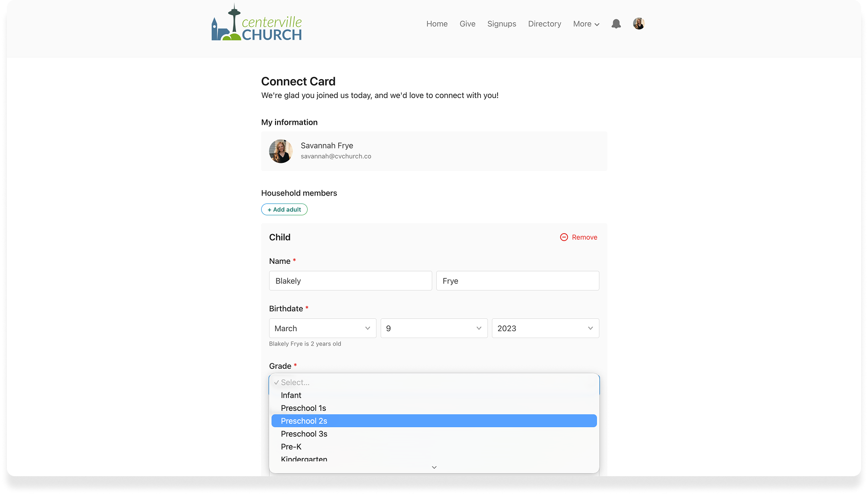This screenshot has width=868, height=495.
Task: Open the notification bell
Action: (x=616, y=23)
